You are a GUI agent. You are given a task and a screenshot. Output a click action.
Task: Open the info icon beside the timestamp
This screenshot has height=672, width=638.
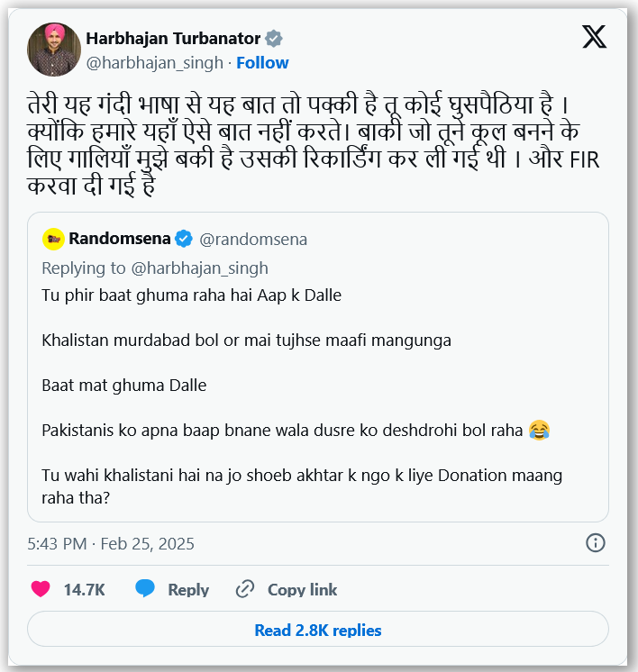tap(596, 542)
